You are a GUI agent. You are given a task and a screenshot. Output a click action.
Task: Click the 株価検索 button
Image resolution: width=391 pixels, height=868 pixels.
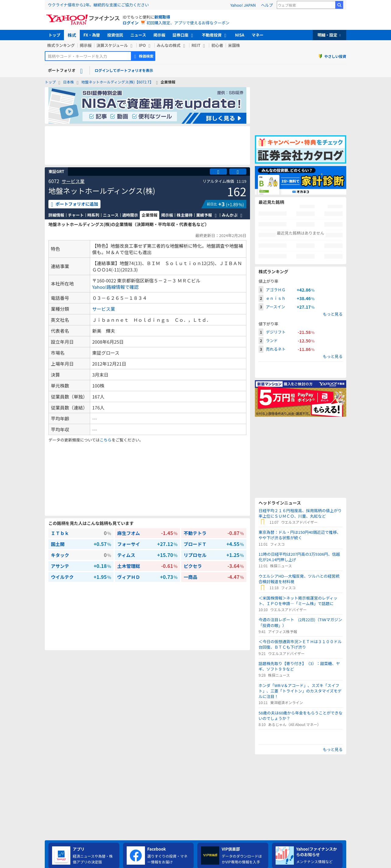pos(143,56)
